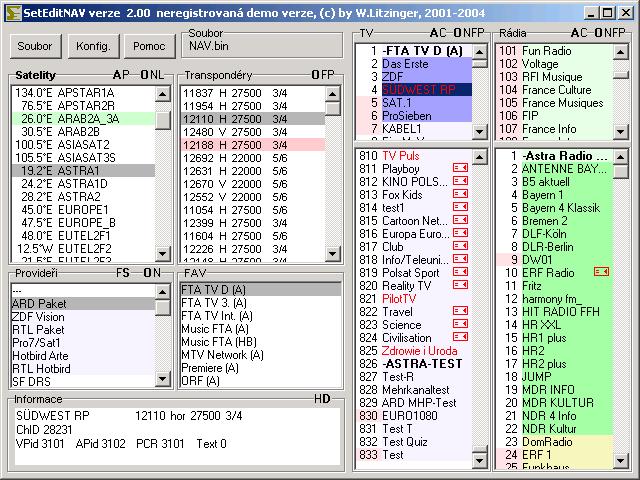The image size is (640, 480).
Task: Select transponder 11054 H 27500
Action: [253, 210]
